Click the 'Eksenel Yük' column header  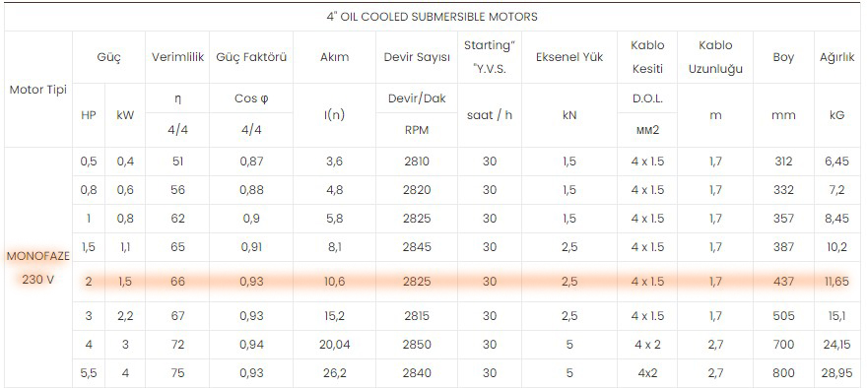(x=569, y=57)
